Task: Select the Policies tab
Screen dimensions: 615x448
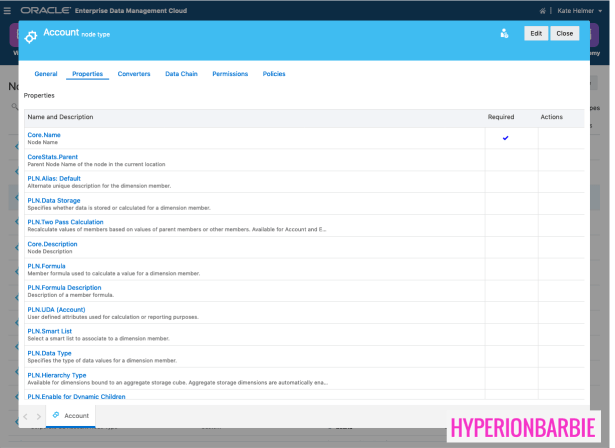Action: [274, 74]
